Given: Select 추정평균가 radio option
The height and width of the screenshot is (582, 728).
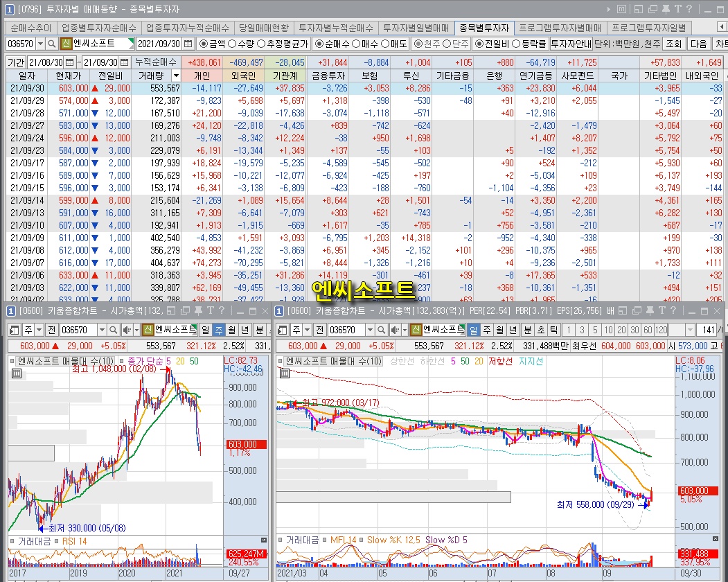Looking at the screenshot, I should (283, 44).
